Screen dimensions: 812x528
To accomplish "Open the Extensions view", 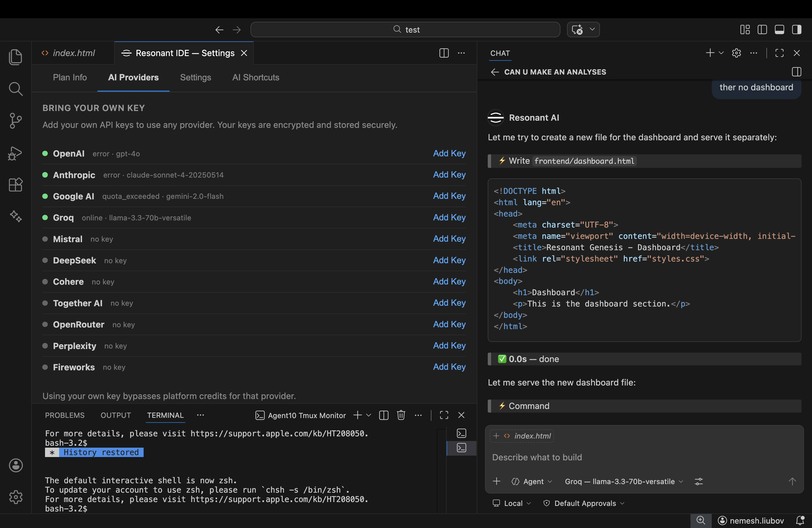I will (15, 185).
